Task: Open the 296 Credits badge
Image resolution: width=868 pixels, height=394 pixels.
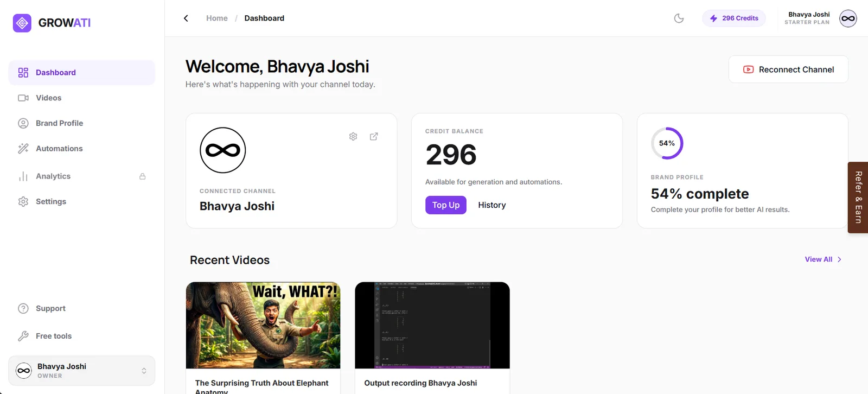Action: [x=734, y=18]
